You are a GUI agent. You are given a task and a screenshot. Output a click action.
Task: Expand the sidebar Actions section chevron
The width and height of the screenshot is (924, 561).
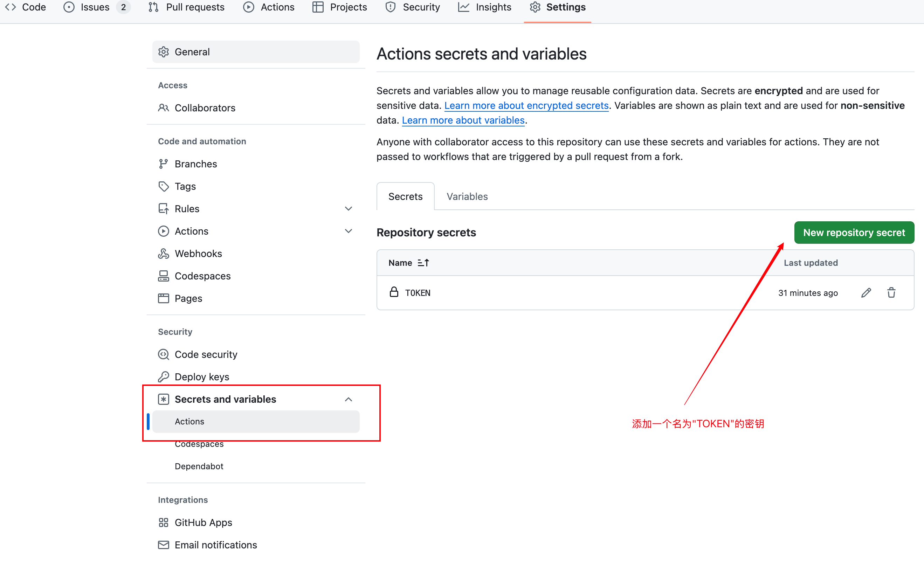tap(349, 231)
